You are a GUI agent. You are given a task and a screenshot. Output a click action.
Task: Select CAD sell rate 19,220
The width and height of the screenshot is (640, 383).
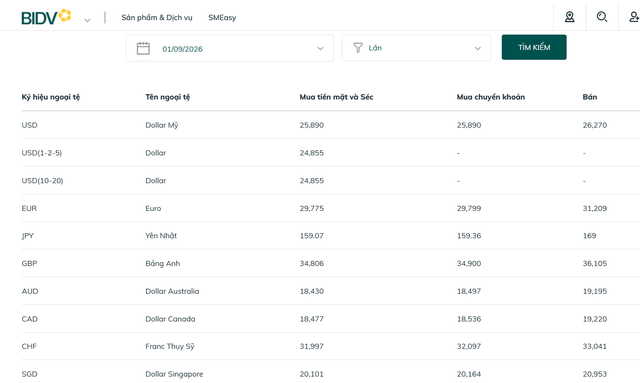(x=595, y=319)
